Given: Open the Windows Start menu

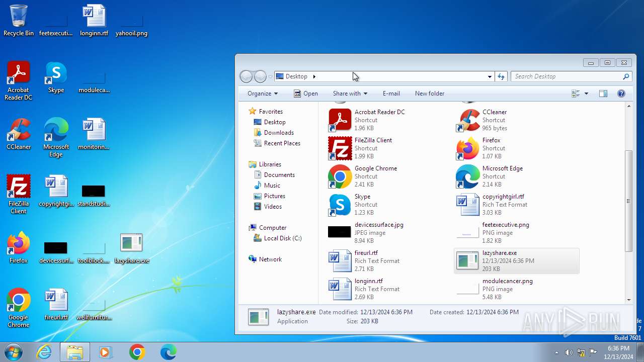Looking at the screenshot, I should (13, 352).
